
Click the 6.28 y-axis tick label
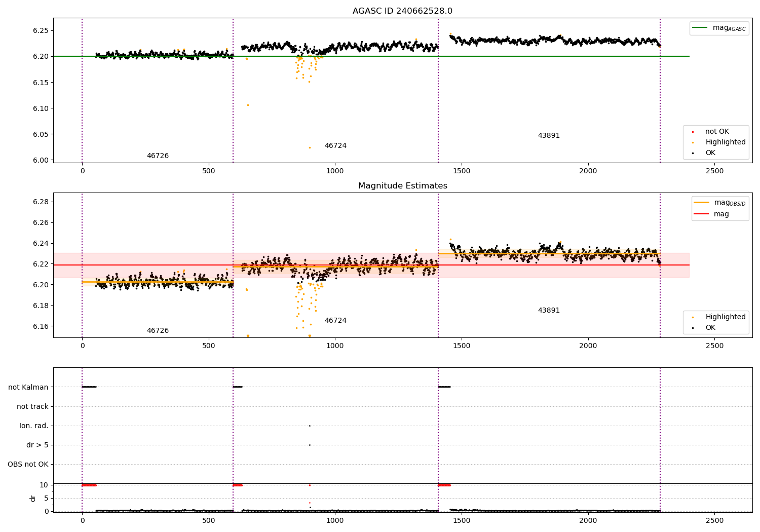[x=40, y=202]
